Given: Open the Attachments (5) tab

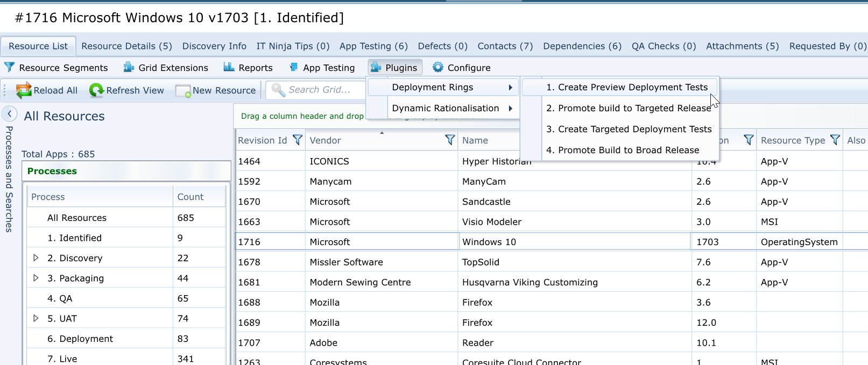Looking at the screenshot, I should pos(743,46).
